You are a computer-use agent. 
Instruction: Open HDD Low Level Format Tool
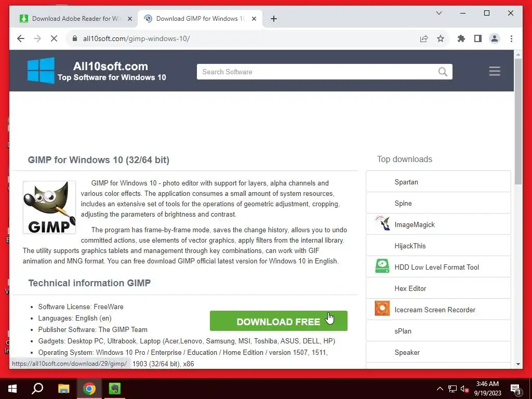coord(436,268)
